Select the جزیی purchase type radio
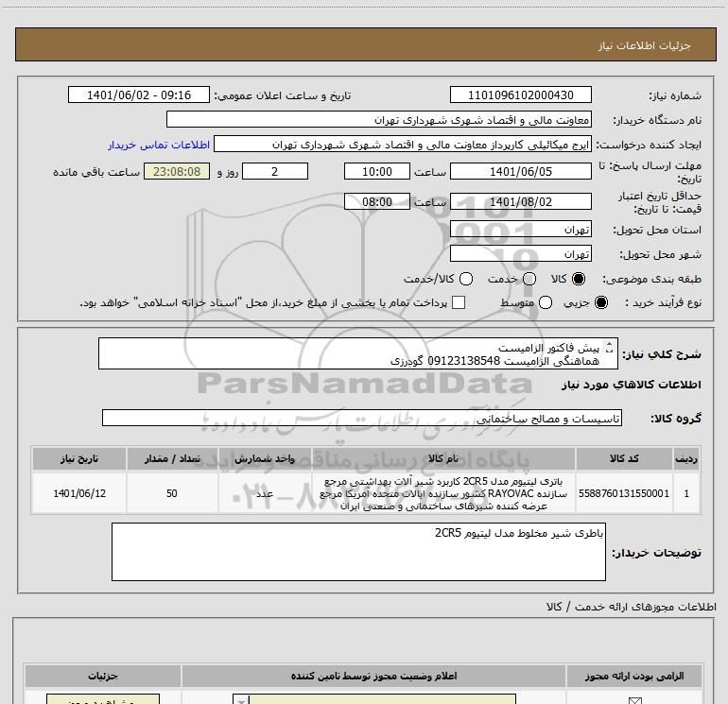The image size is (728, 704). click(x=601, y=302)
